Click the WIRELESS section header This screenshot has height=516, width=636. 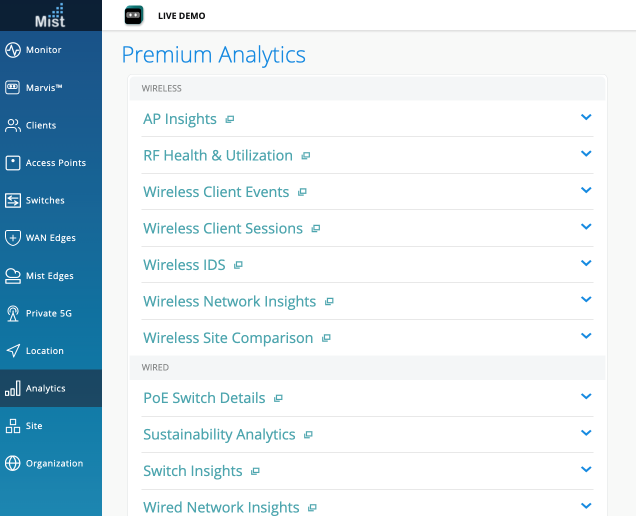click(x=161, y=88)
